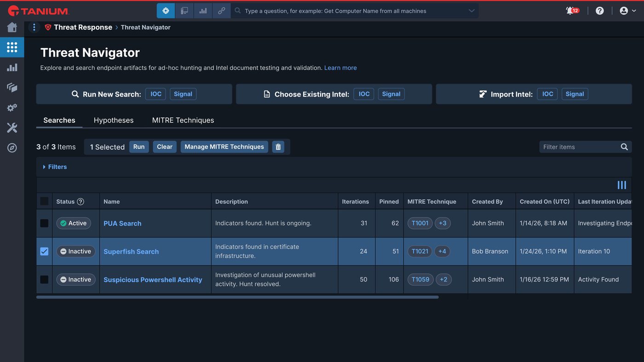This screenshot has width=644, height=362.
Task: Select the link icon in top bar
Action: coord(221,11)
